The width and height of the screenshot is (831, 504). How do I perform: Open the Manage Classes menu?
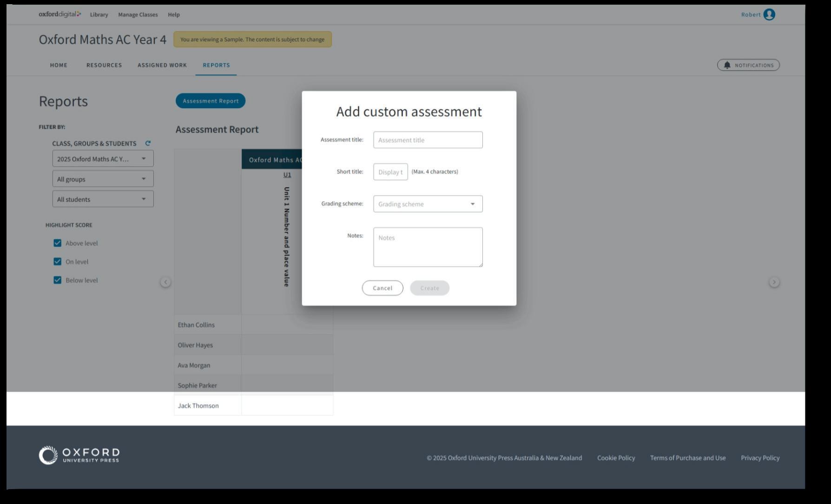(138, 14)
